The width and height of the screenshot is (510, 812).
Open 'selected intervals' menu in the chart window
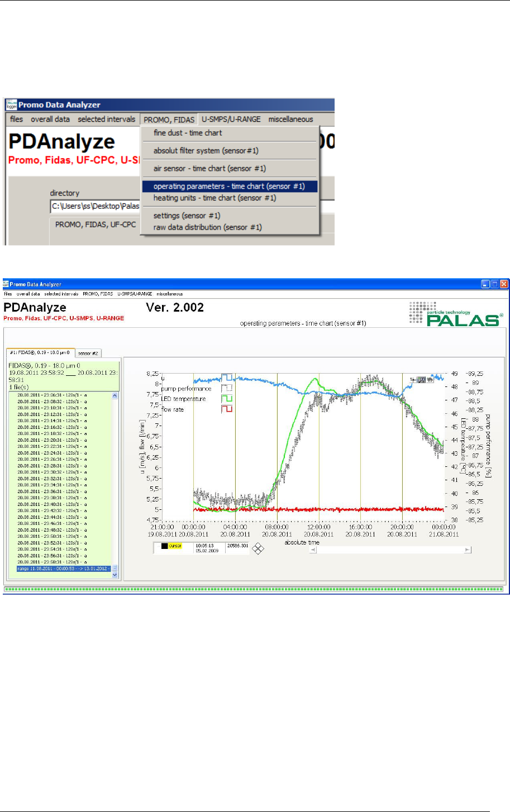(x=61, y=294)
